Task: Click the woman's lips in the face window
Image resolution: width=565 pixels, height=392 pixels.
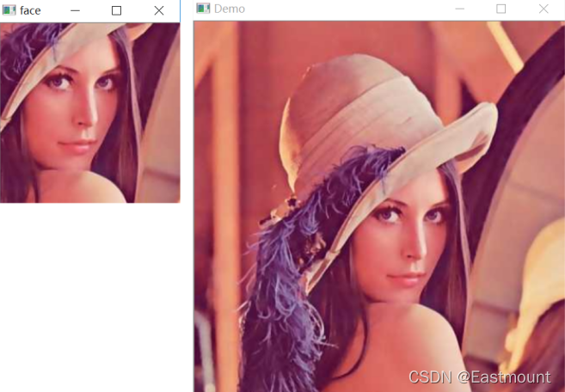Action: click(77, 145)
